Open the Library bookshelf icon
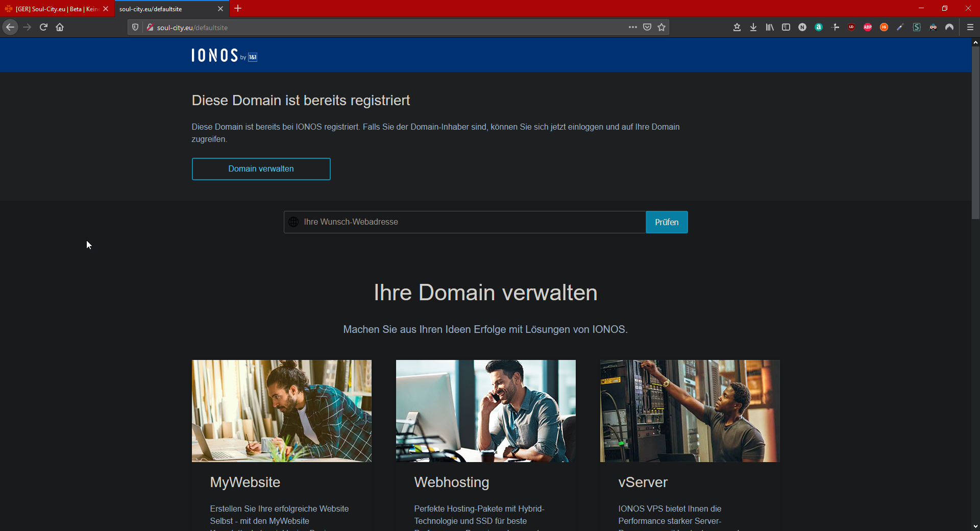 point(769,28)
